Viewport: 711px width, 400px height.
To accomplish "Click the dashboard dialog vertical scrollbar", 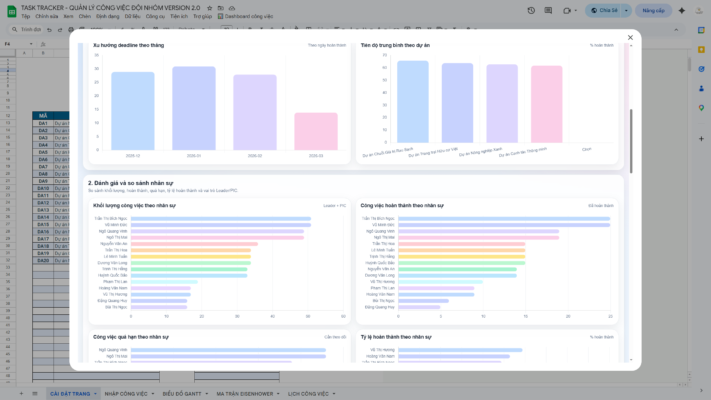I will pyautogui.click(x=631, y=141).
